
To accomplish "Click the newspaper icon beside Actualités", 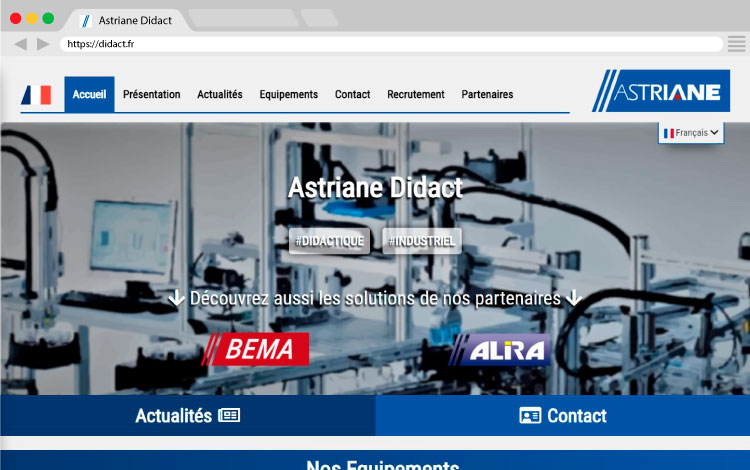I will 229,416.
